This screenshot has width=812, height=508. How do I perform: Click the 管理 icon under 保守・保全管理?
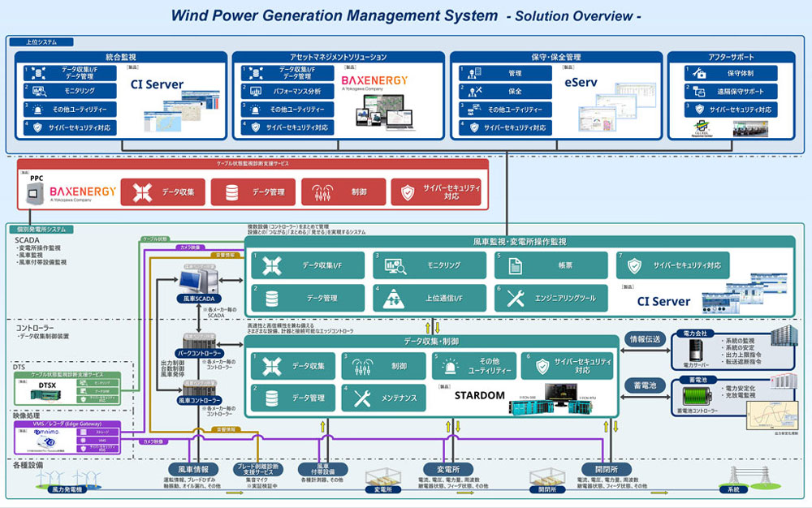pyautogui.click(x=474, y=74)
